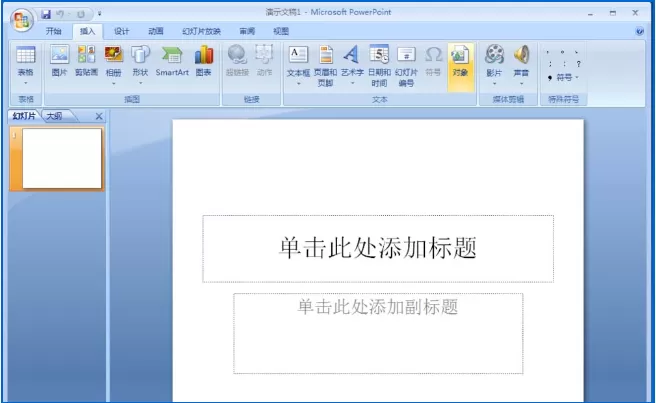Switch to the 幻灯片 pane tab
This screenshot has height=403, width=656.
click(24, 116)
